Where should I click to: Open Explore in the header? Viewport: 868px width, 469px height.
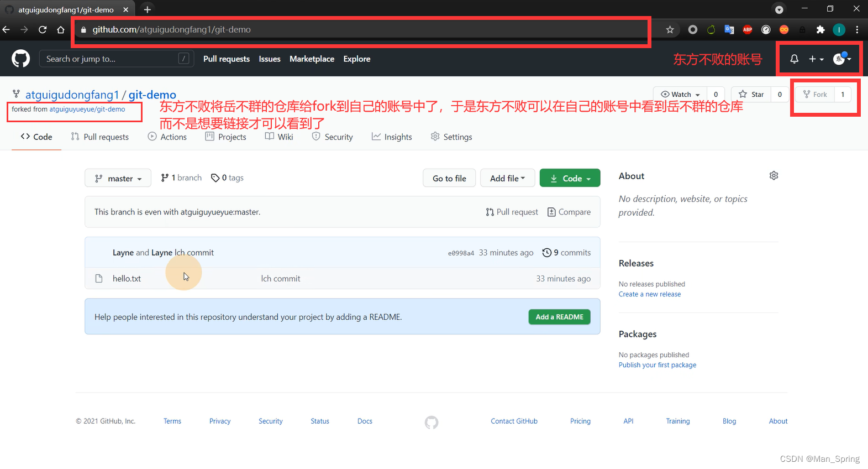pos(357,59)
